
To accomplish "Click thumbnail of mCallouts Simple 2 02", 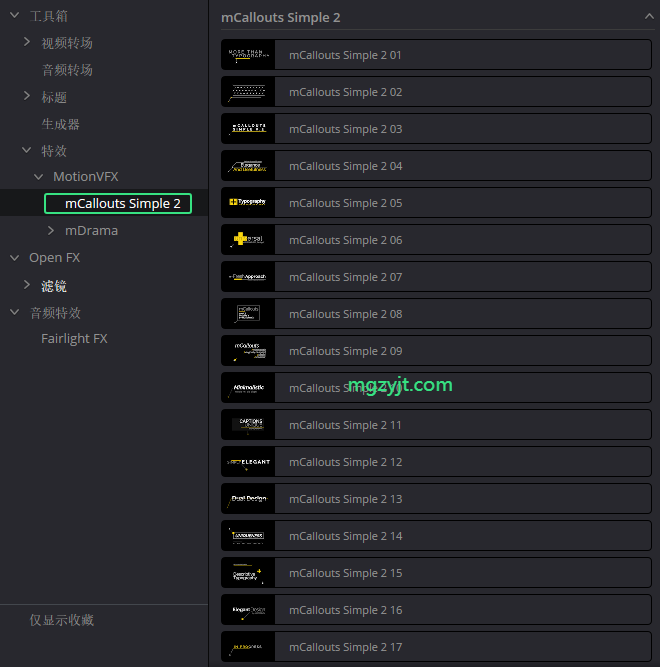I will (x=248, y=92).
